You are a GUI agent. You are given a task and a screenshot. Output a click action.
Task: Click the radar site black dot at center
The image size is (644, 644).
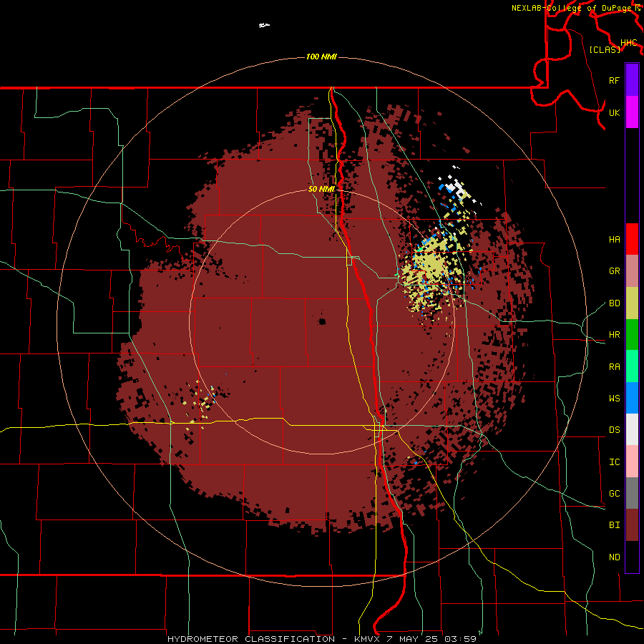click(x=322, y=321)
